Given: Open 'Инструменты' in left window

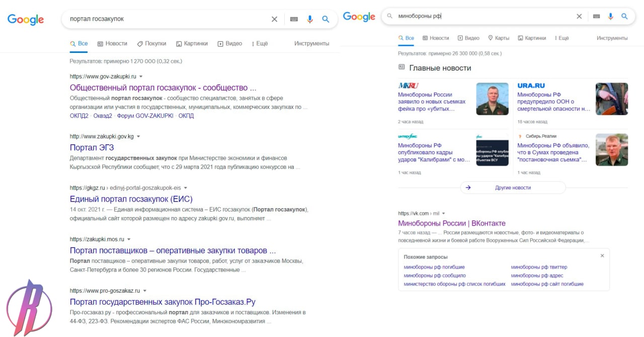Looking at the screenshot, I should click(311, 43).
